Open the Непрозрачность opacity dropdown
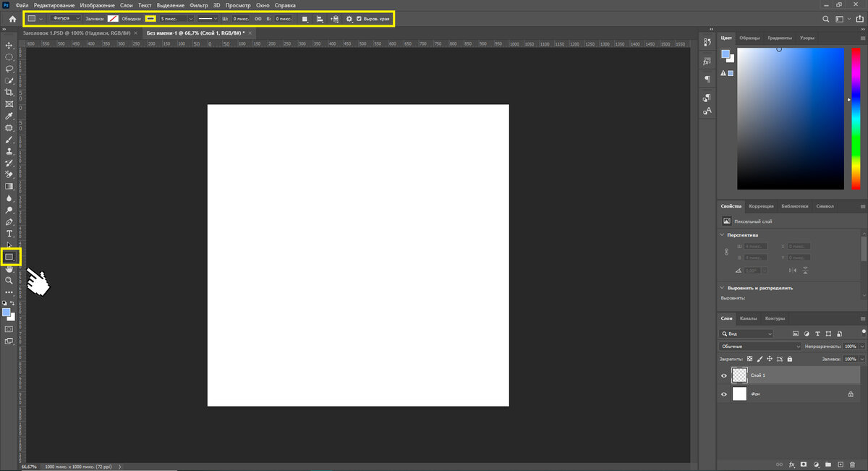 click(x=862, y=347)
